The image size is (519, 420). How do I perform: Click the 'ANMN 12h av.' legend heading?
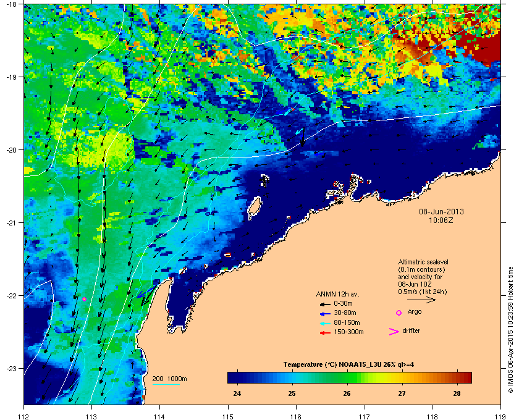click(337, 294)
